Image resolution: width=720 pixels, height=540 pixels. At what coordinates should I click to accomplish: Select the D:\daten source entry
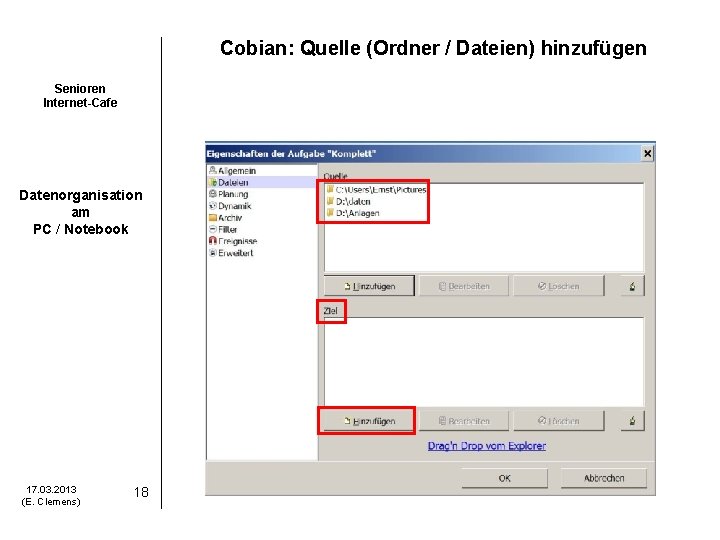[x=349, y=202]
